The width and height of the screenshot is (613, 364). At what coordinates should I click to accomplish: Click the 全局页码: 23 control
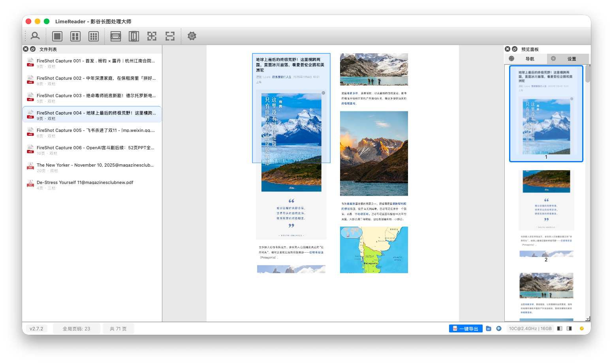pyautogui.click(x=77, y=328)
